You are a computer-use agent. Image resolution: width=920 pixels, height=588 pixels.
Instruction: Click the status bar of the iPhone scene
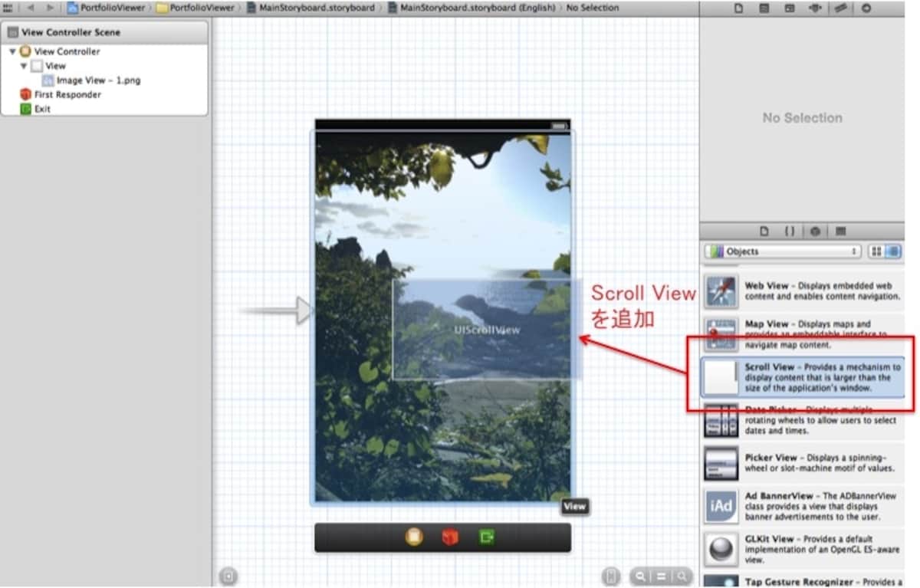tap(442, 125)
